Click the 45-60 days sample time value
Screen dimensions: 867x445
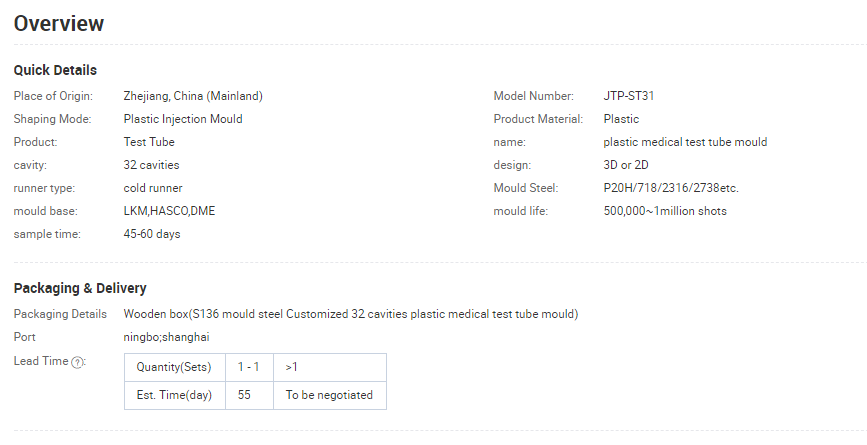(152, 234)
